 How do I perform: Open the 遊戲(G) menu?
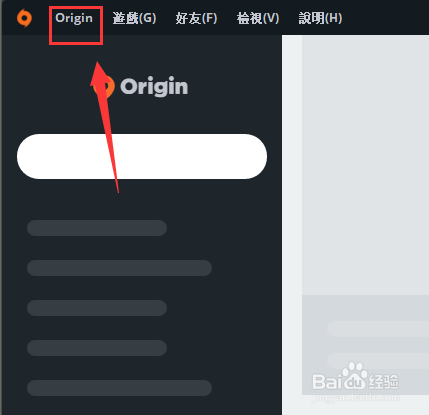tap(134, 18)
